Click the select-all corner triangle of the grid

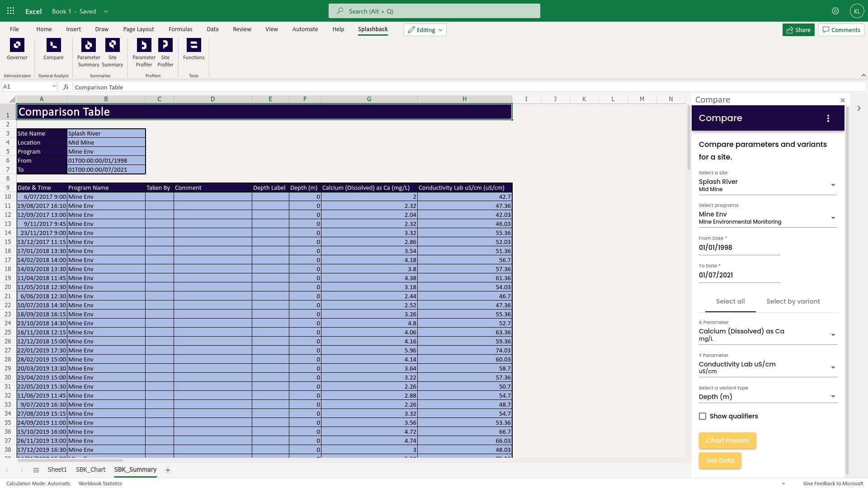[x=12, y=99]
